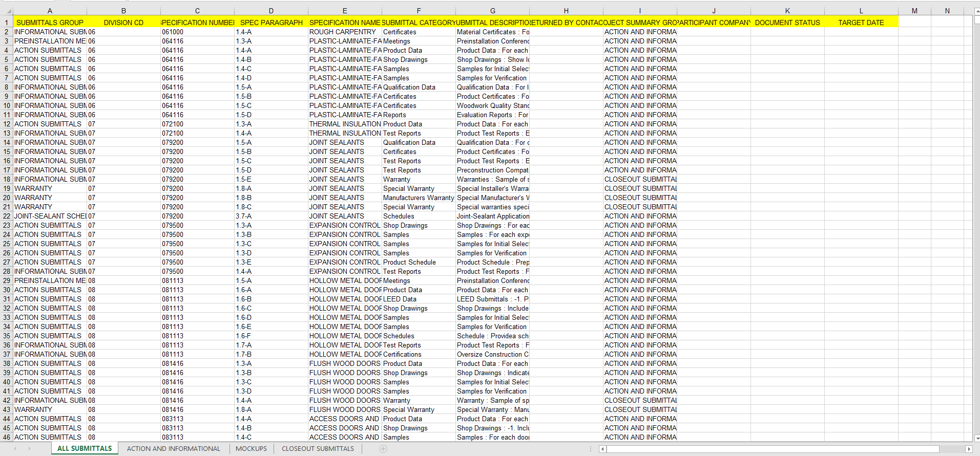This screenshot has width=980, height=456.
Task: Add a new sheet with the plus button
Action: 383,449
